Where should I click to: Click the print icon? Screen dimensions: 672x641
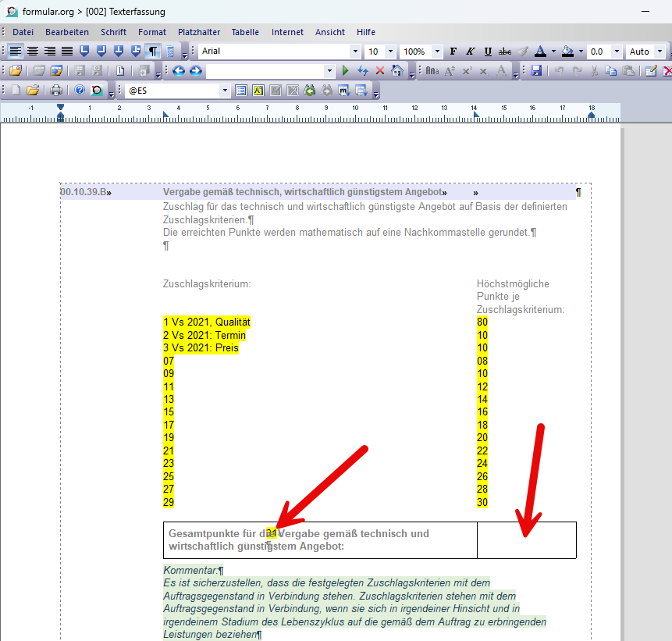pyautogui.click(x=56, y=91)
